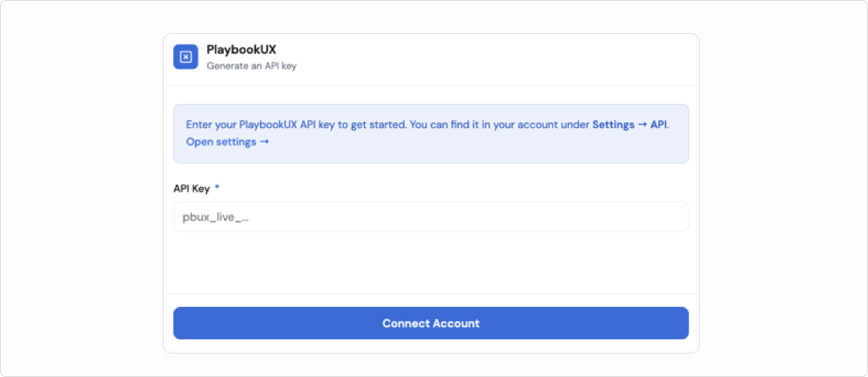Viewport: 868px width, 377px height.
Task: Click the 'Open settings' text
Action: pos(221,142)
